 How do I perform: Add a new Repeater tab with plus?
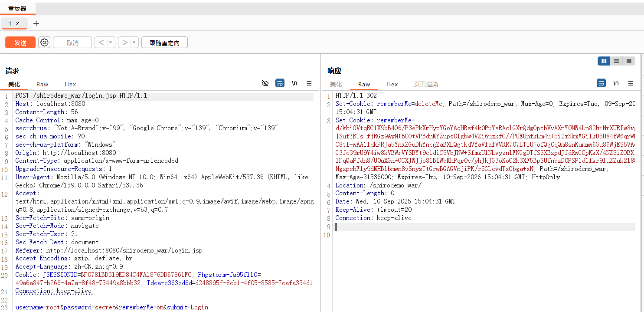pos(36,23)
